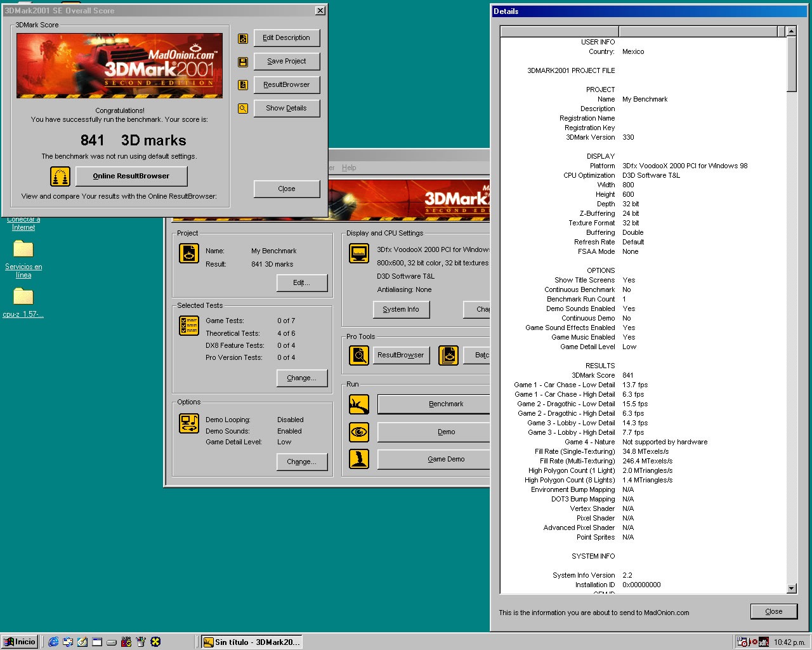The width and height of the screenshot is (812, 650).
Task: Click the Demo button
Action: (x=434, y=432)
